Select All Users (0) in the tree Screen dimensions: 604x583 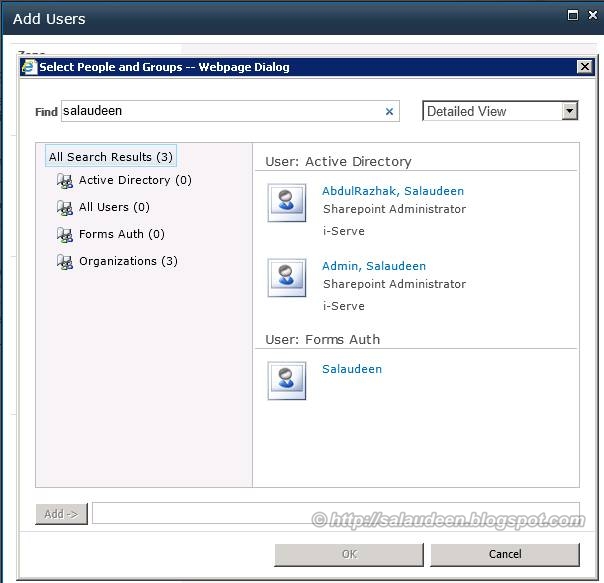[x=114, y=207]
